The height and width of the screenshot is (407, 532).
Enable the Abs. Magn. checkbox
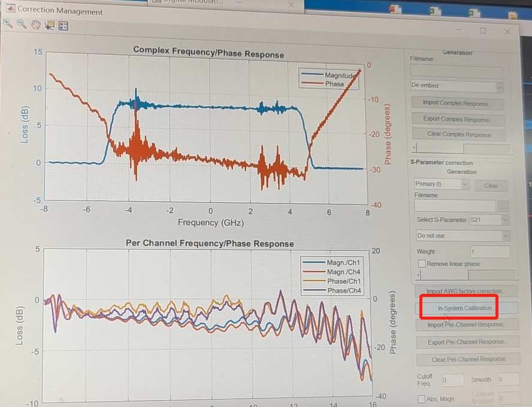(x=421, y=399)
